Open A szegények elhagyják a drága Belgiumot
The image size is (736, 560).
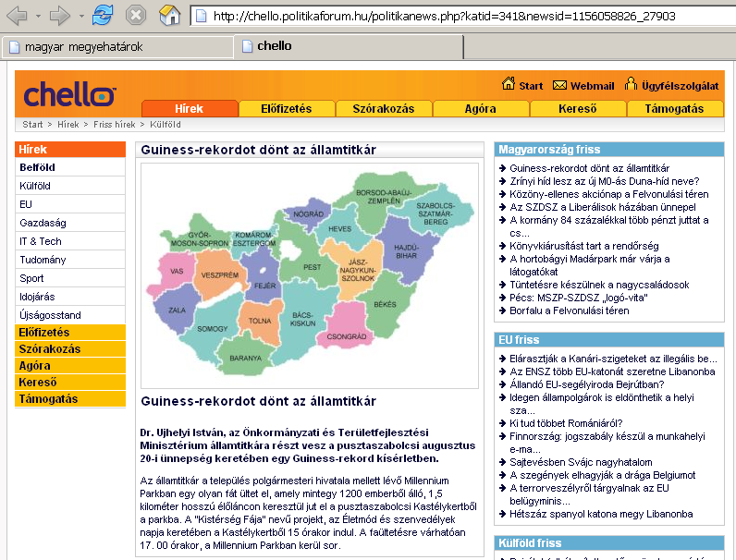click(603, 475)
